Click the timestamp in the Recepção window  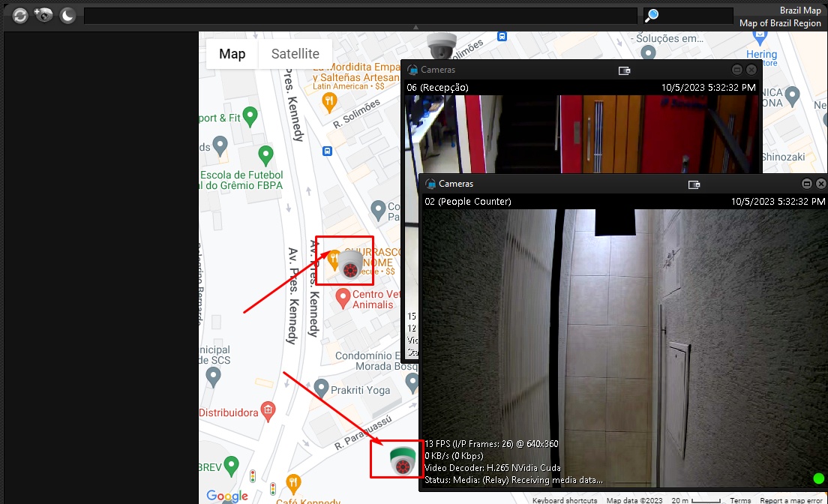coord(708,88)
